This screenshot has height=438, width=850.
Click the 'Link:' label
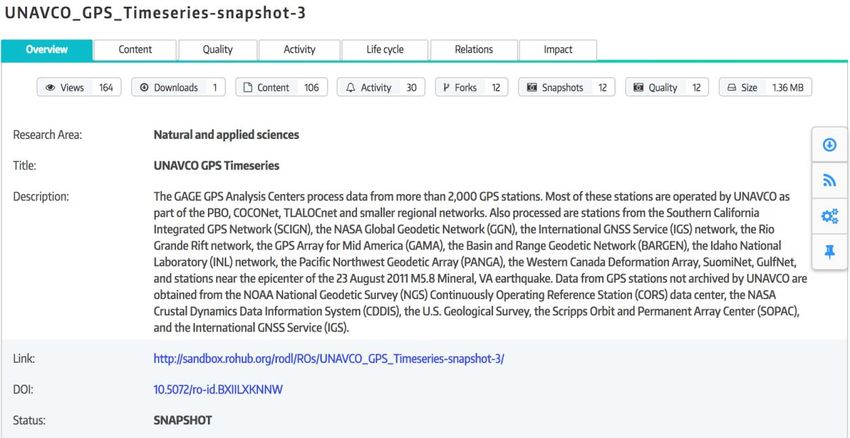point(24,359)
